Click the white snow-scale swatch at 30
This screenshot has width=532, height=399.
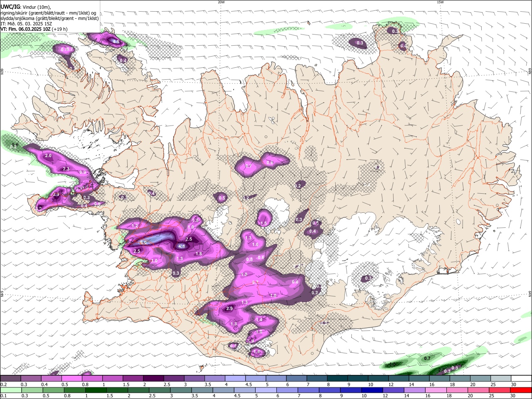click(x=521, y=379)
